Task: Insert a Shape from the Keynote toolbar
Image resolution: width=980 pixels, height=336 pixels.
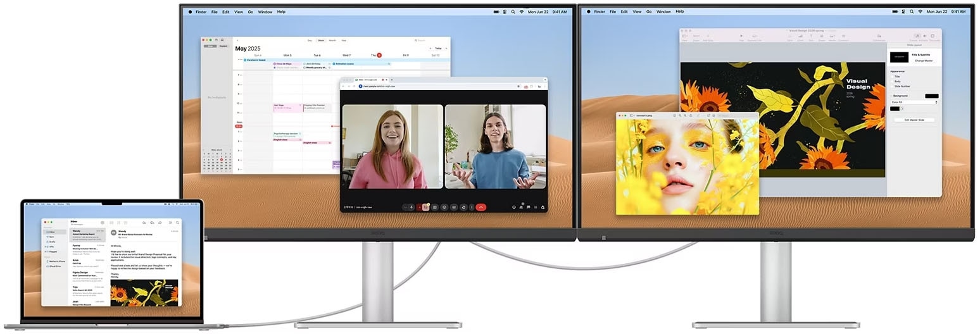Action: click(x=822, y=37)
